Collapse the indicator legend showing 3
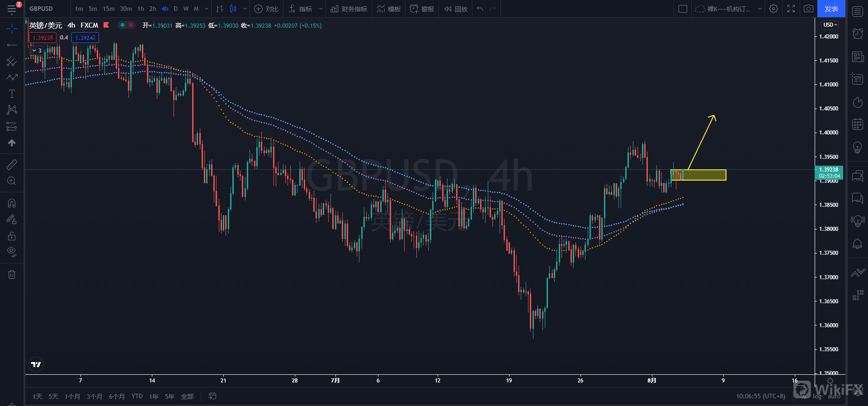Image resolution: width=868 pixels, height=406 pixels. click(34, 50)
